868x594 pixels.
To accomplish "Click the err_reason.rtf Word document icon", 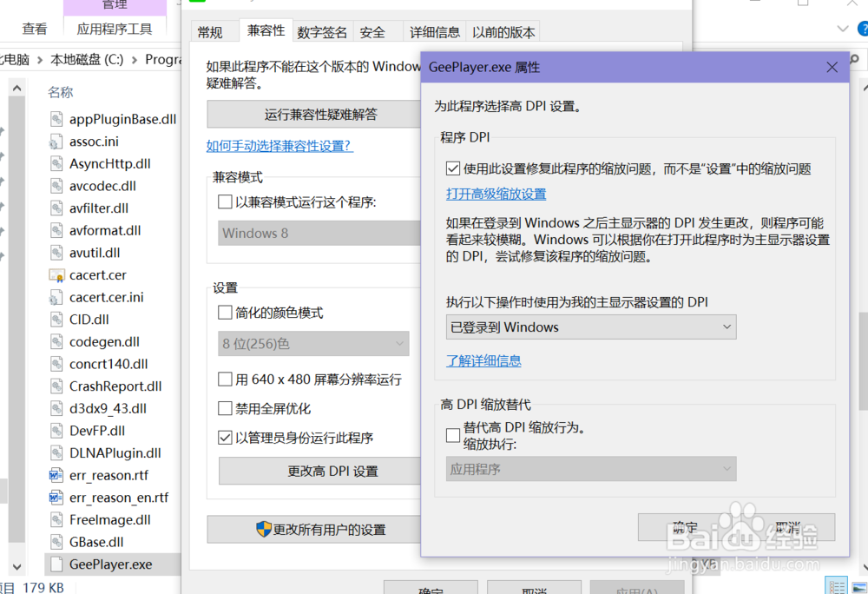I will (x=56, y=475).
